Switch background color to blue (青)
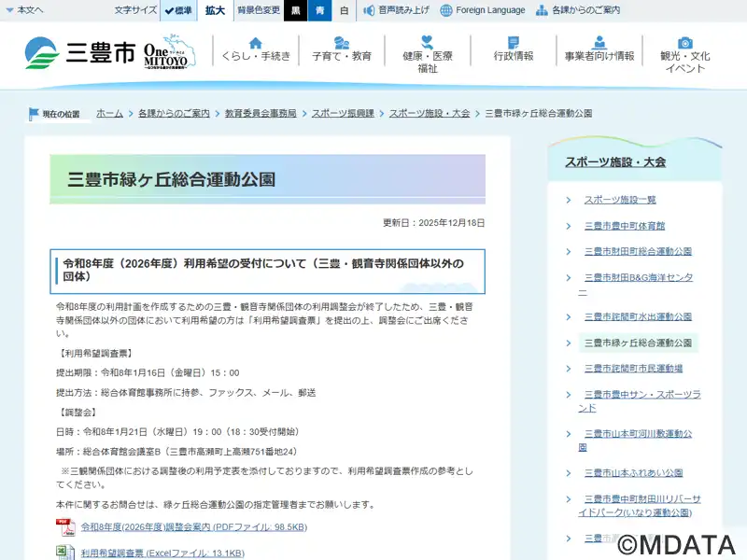The width and height of the screenshot is (747, 560). click(x=319, y=10)
